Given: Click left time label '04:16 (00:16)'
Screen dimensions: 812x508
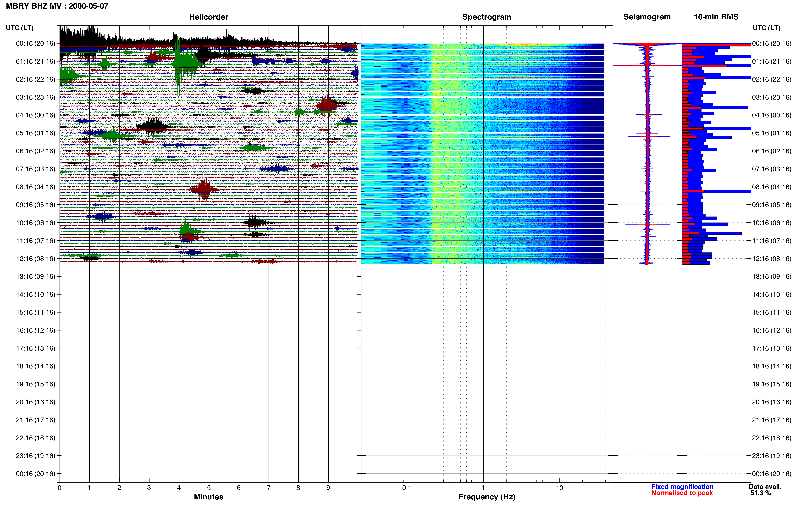Looking at the screenshot, I should point(36,115).
